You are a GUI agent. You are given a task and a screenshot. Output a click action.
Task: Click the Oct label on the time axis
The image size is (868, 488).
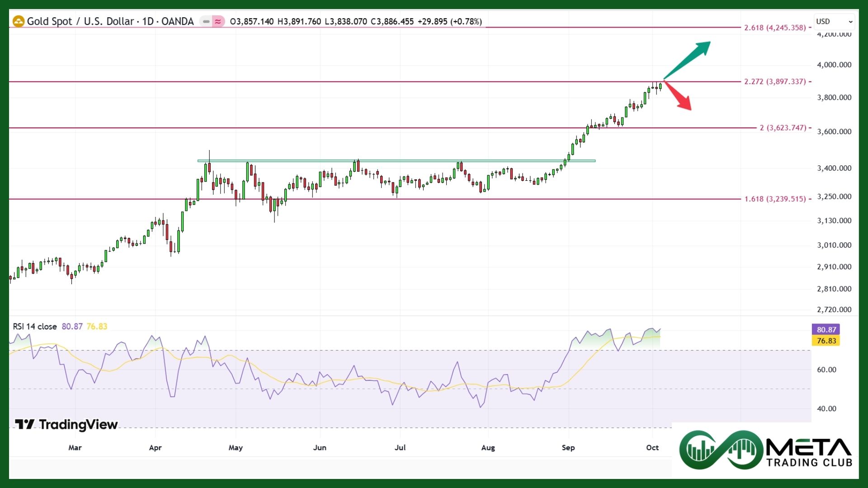pos(653,447)
